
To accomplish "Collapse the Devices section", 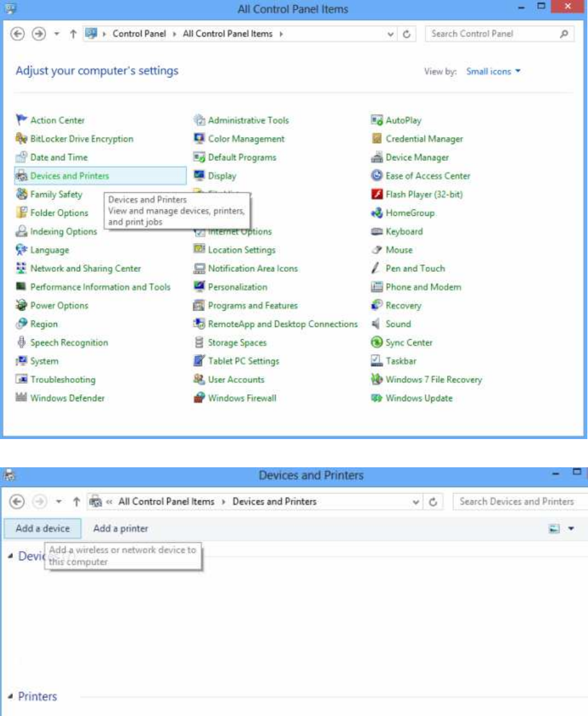I will (x=10, y=556).
